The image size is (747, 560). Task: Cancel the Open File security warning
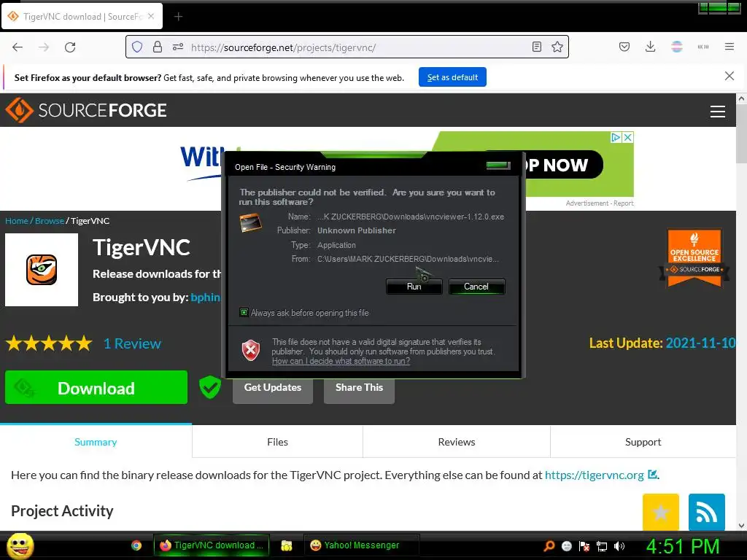point(476,286)
